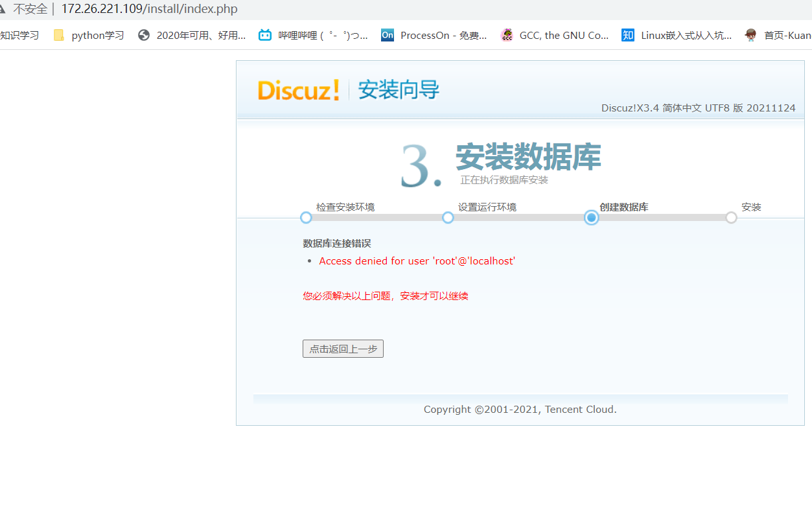Click the 数据库连接错误 heading
The height and width of the screenshot is (512, 812).
pos(337,244)
